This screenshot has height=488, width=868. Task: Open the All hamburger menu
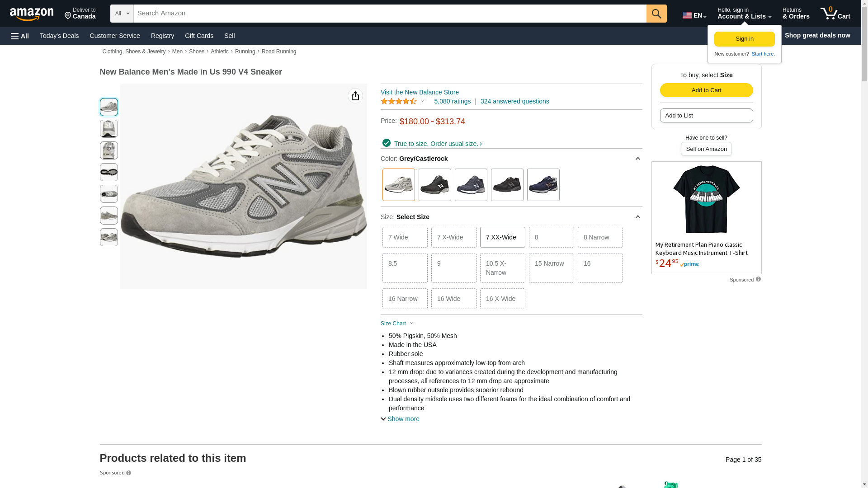click(20, 36)
